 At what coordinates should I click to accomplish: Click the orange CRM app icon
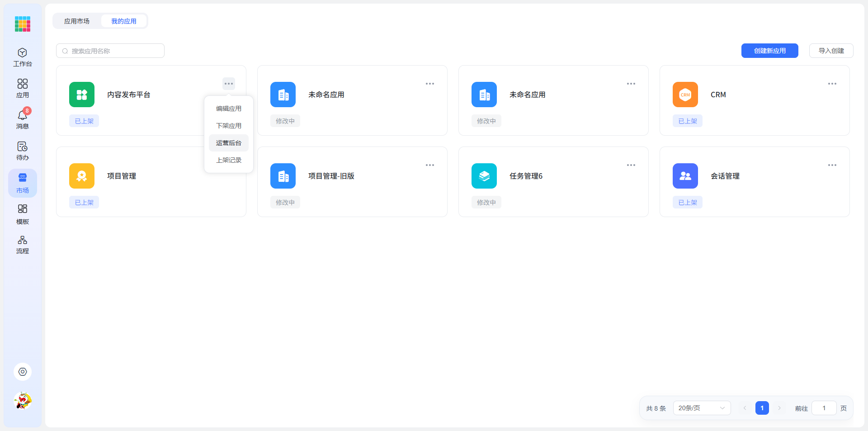685,95
